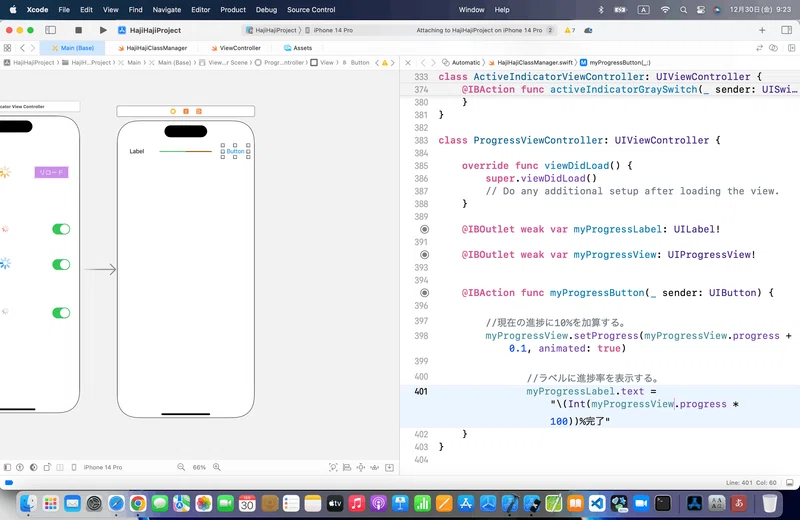Click the code review arrows icon

[759, 48]
